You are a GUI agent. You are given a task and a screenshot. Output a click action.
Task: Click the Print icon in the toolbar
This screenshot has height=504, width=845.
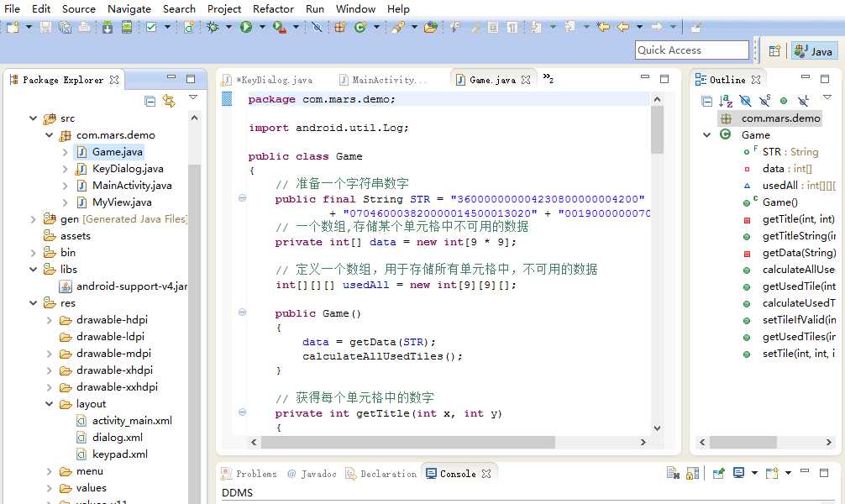pyautogui.click(x=84, y=26)
